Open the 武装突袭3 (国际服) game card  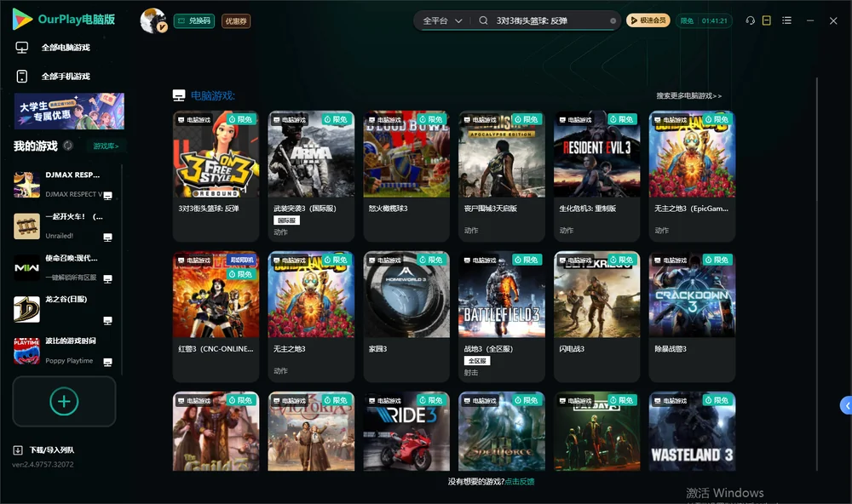(311, 176)
